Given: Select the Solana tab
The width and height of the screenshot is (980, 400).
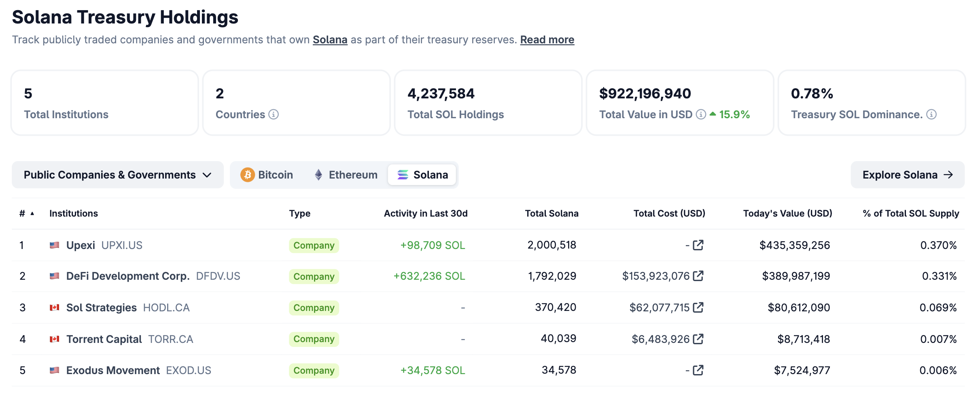Looking at the screenshot, I should [422, 175].
